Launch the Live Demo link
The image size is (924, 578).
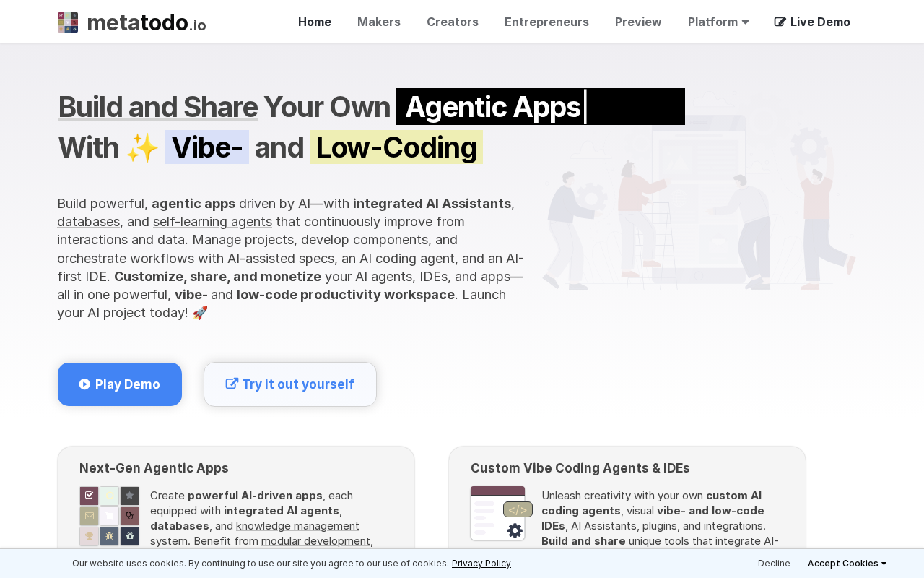812,22
